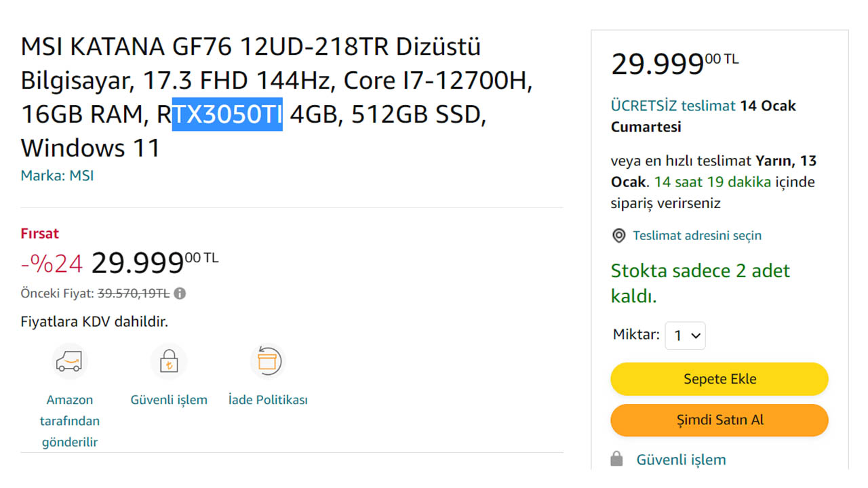Screen dimensions: 868x488
Task: Click the highlighted TX3050TI title text
Action: 227,115
